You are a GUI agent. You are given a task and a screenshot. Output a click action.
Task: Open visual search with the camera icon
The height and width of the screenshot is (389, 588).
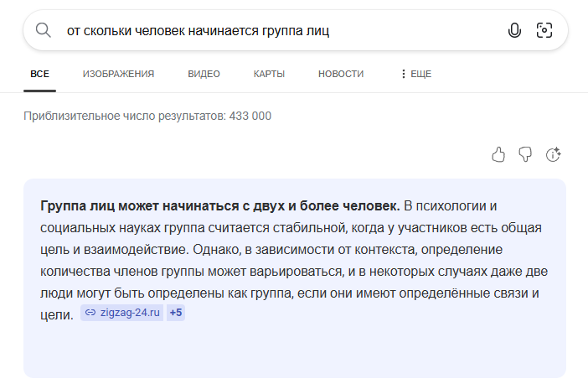544,31
